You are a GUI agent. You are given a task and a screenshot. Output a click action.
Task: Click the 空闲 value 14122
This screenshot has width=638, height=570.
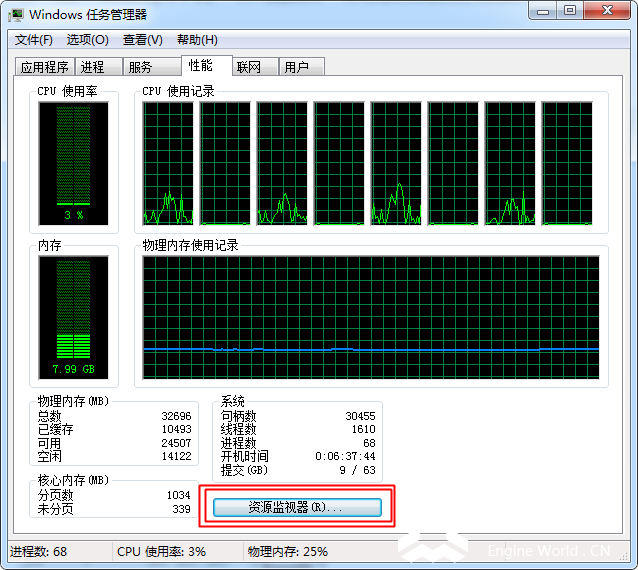pos(176,456)
